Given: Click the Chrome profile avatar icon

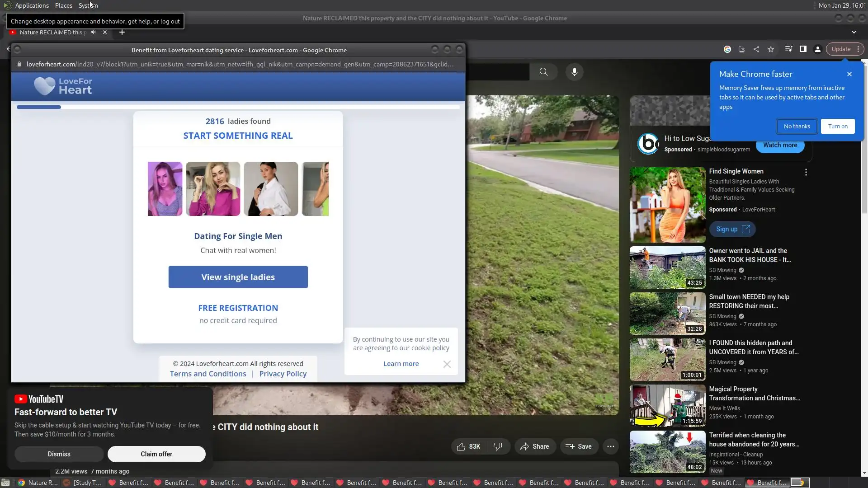Looking at the screenshot, I should point(818,49).
